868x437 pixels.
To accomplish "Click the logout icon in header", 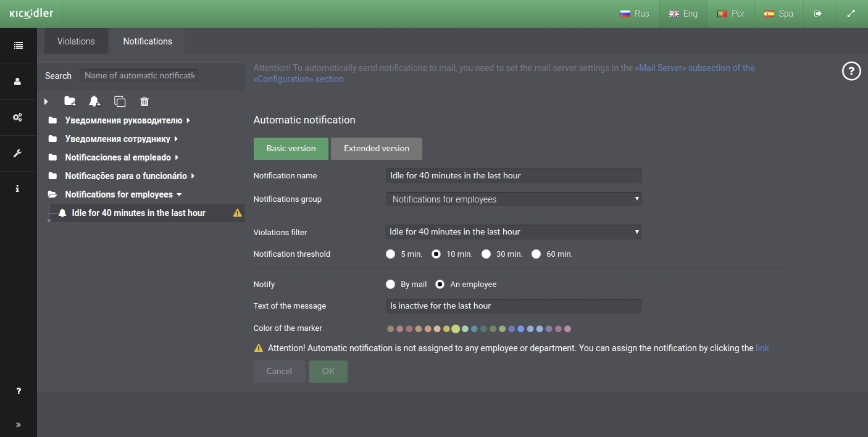I will click(818, 14).
